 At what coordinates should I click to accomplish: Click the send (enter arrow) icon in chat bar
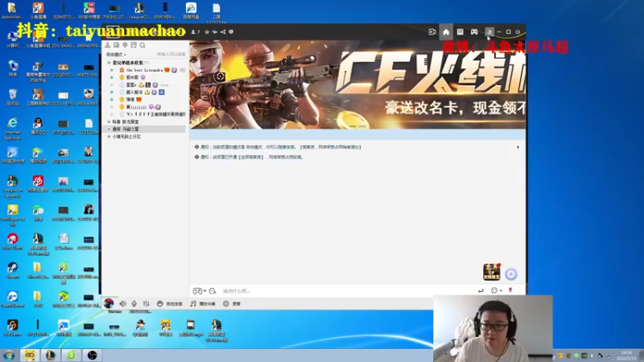point(481,290)
